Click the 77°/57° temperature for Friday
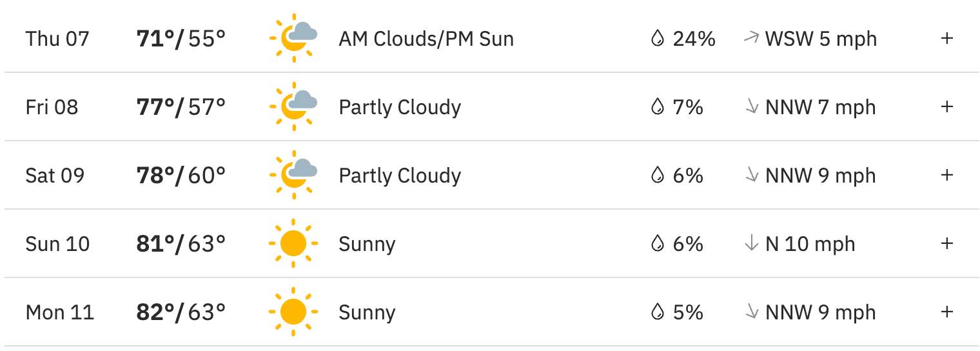Image resolution: width=980 pixels, height=351 pixels. tap(181, 107)
